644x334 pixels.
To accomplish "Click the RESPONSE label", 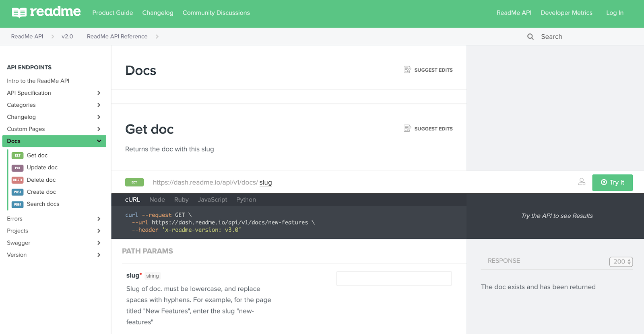I will 504,261.
